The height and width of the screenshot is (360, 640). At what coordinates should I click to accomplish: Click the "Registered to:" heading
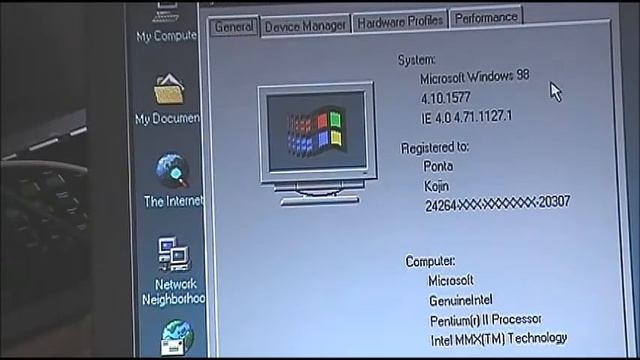coord(435,147)
